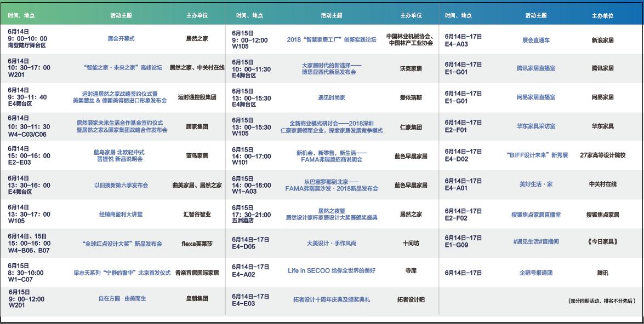
Task: Select the time cell with 五洲酒店
Action: point(252,214)
